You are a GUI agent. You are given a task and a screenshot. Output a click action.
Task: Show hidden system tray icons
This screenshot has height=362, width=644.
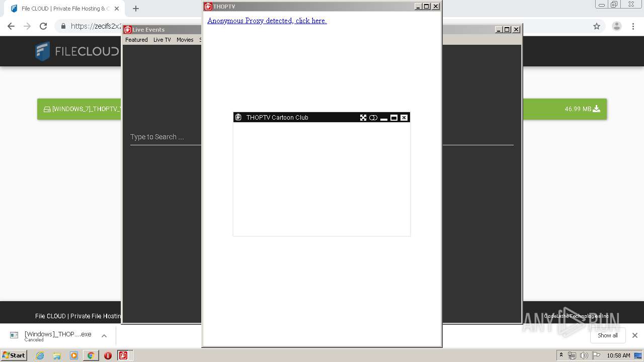[561, 355]
